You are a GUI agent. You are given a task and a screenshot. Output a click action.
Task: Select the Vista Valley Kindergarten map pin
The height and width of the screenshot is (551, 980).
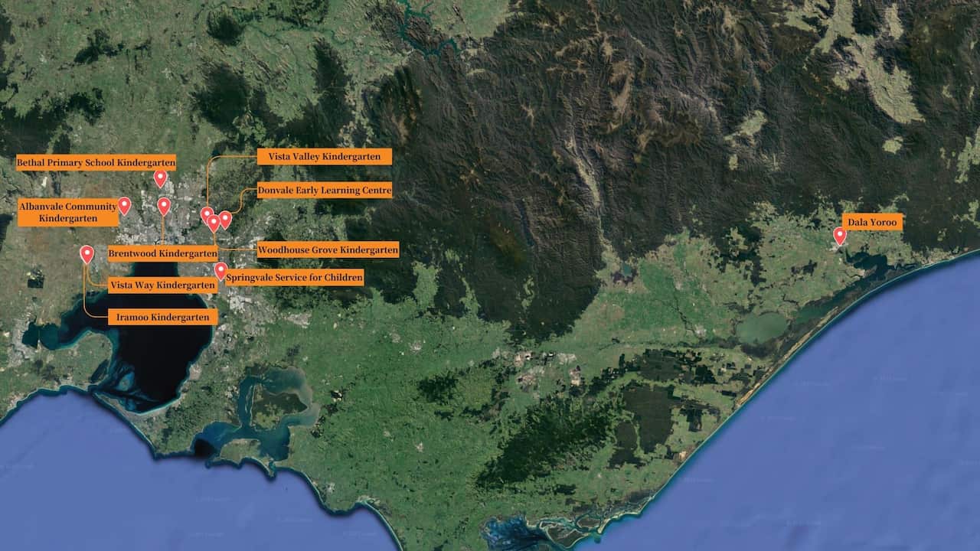(x=207, y=214)
